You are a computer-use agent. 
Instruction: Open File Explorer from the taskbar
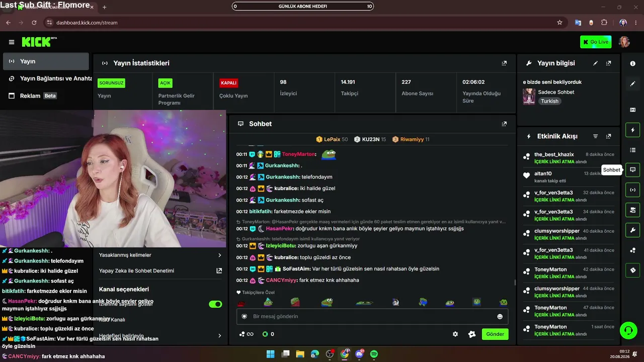click(300, 354)
